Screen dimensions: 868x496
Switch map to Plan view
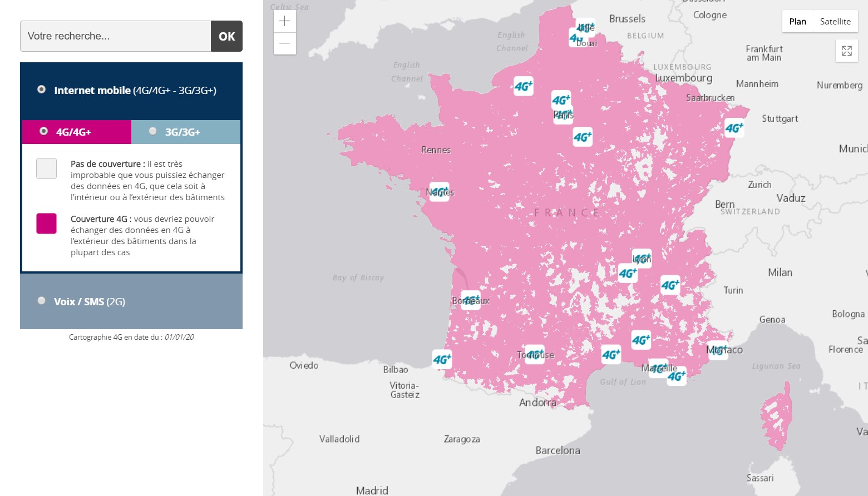(797, 21)
